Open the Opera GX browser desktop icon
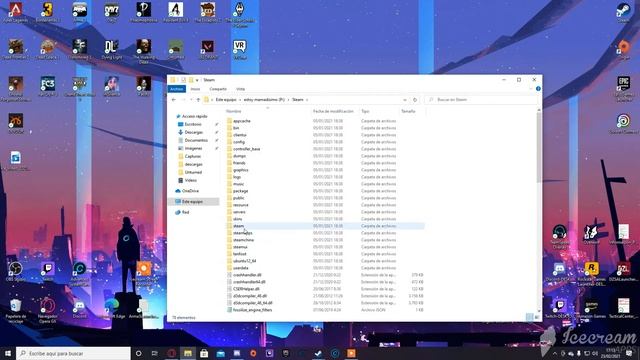 coord(47,311)
